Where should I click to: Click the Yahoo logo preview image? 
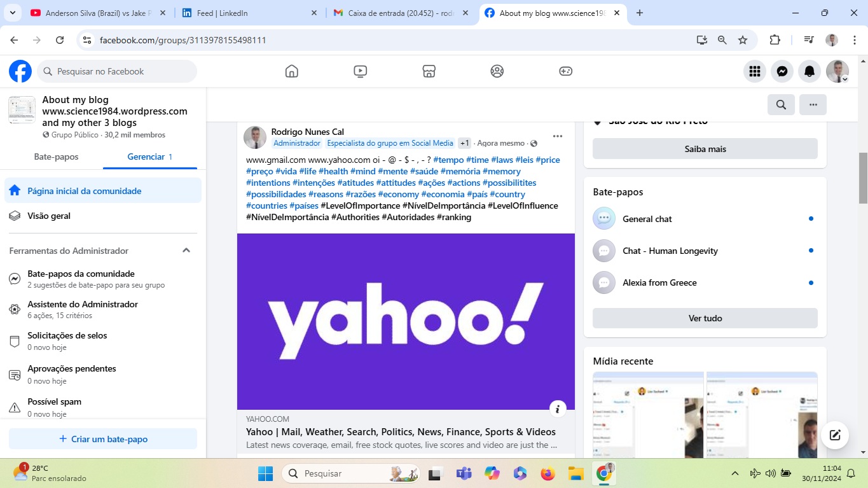point(406,321)
